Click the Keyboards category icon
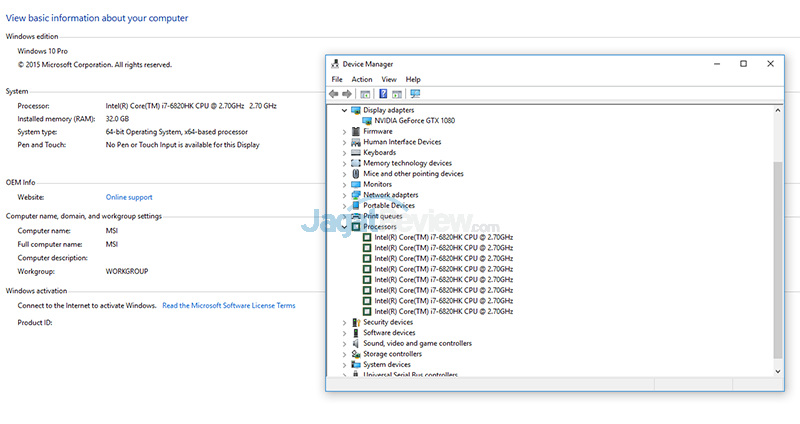Screen dimensions: 800x424 (x=356, y=153)
